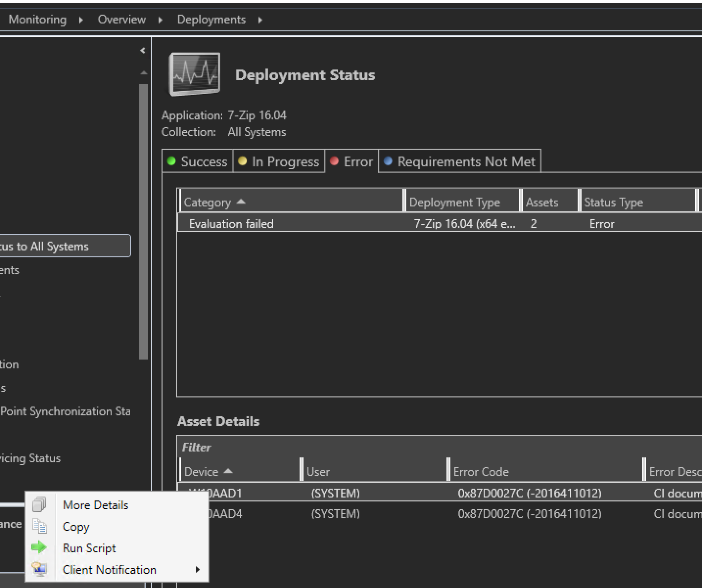Image resolution: width=702 pixels, height=588 pixels.
Task: Click the Device column header to sort
Action: point(201,471)
